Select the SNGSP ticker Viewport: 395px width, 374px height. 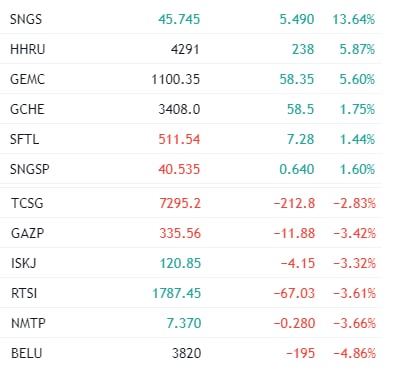coord(30,169)
